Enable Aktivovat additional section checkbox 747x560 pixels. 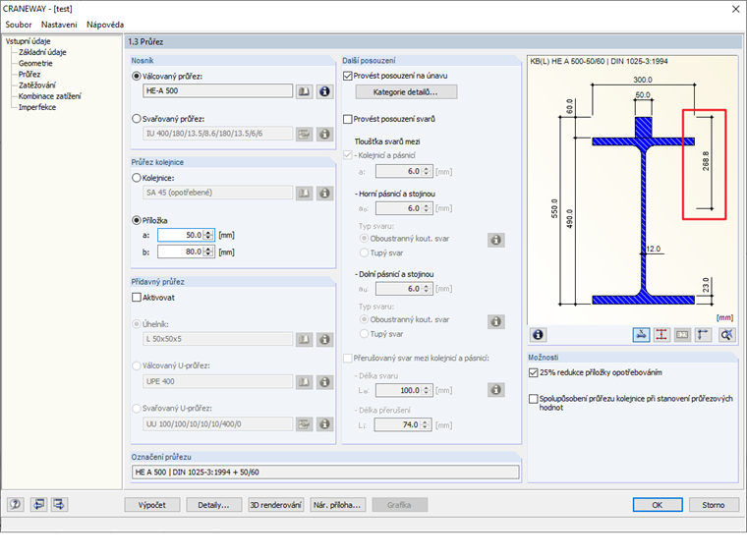point(137,298)
